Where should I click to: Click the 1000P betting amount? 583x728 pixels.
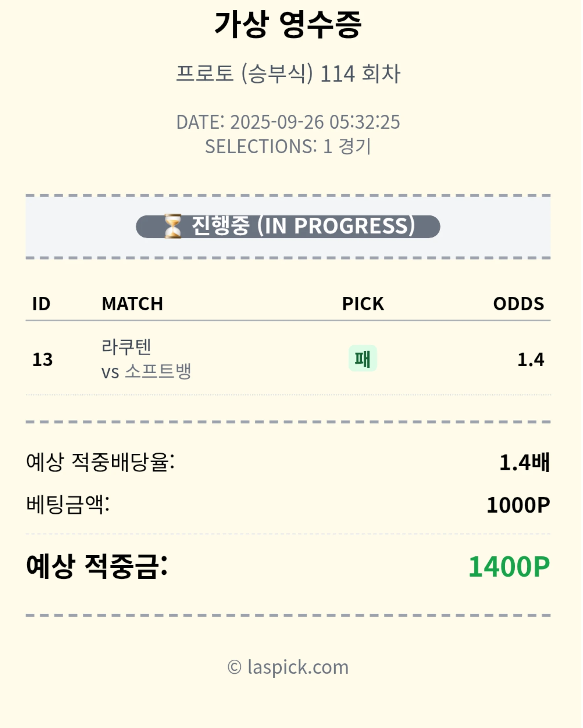[518, 505]
